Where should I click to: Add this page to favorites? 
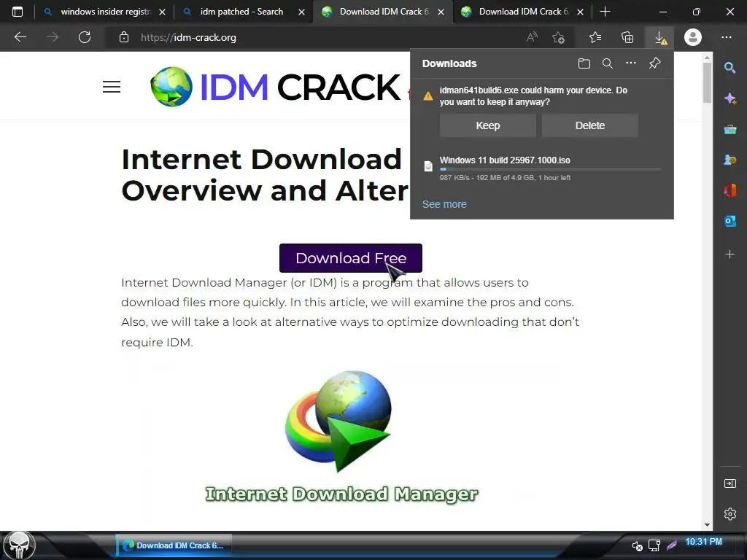pos(558,37)
